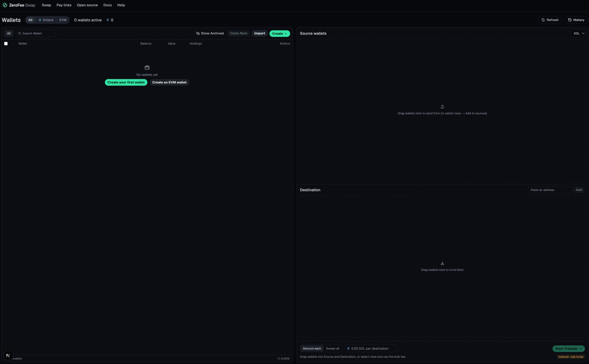Screen dimensions: 589x364
Task: Filter wallets by Solana
Action: [46, 20]
